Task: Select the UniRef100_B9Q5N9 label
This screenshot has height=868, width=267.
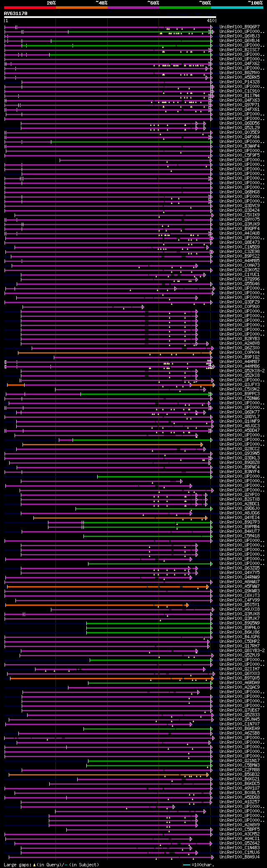Action: pos(239,623)
